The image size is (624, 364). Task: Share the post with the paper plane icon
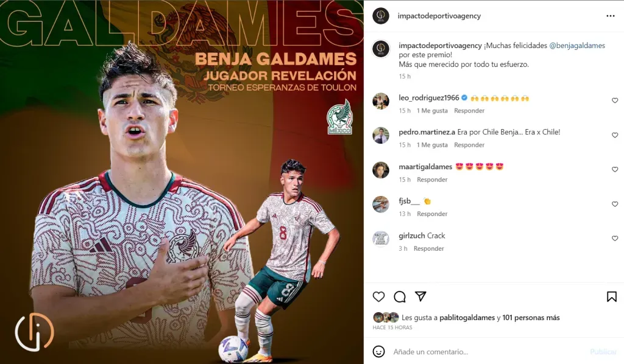pos(420,296)
